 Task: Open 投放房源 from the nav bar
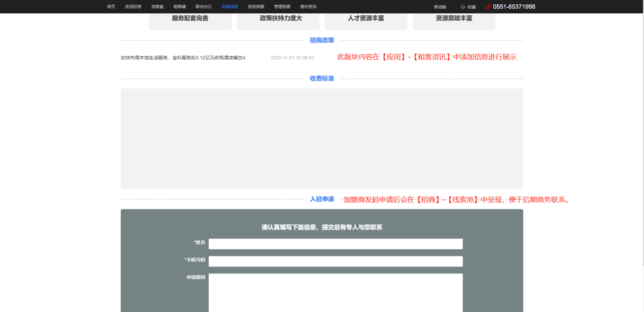[x=256, y=7]
